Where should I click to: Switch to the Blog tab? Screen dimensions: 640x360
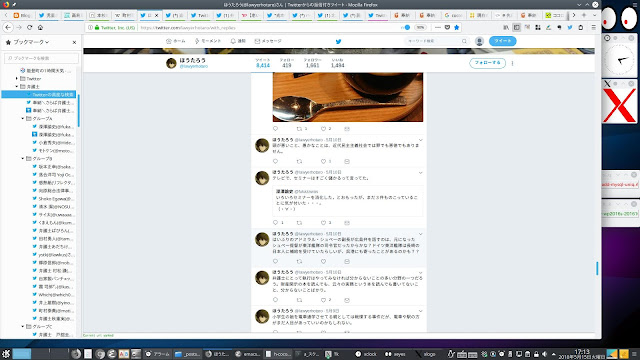pos(23,15)
